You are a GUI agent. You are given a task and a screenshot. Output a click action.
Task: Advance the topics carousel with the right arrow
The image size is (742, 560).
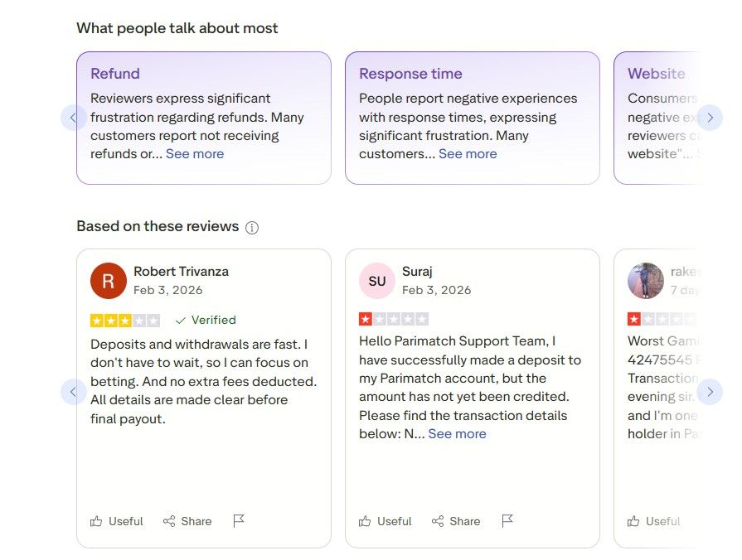pyautogui.click(x=710, y=118)
